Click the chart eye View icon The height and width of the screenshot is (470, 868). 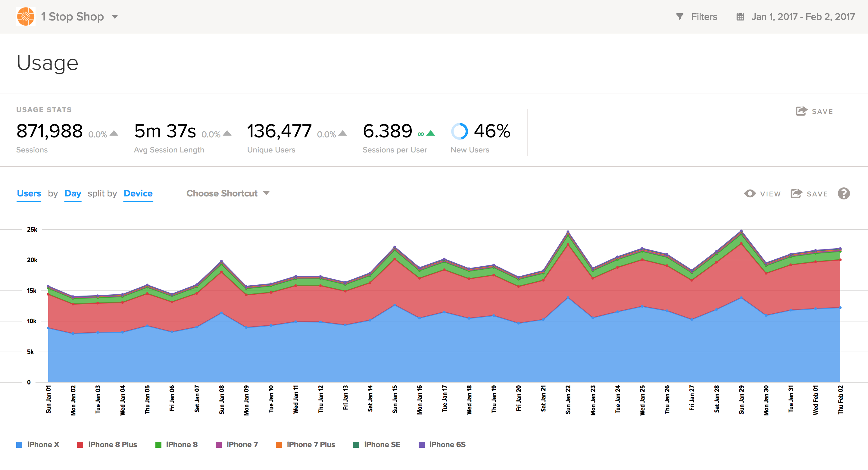pos(750,193)
